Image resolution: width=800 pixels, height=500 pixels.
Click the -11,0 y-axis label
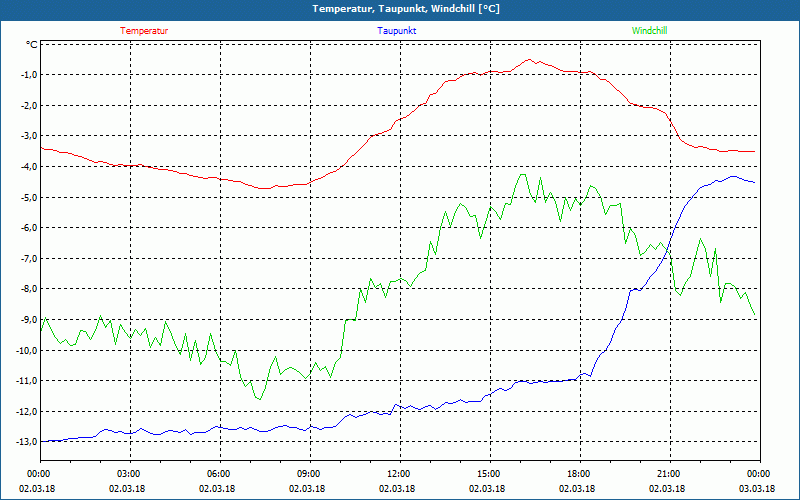click(27, 381)
